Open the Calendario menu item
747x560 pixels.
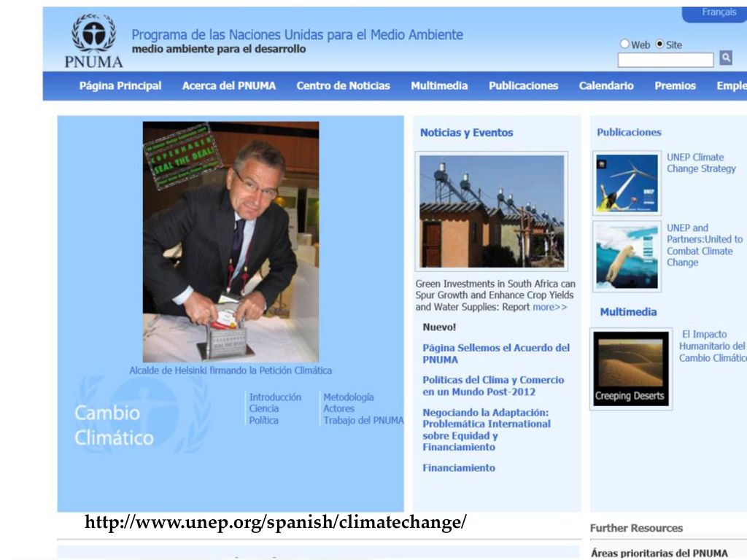tap(606, 86)
